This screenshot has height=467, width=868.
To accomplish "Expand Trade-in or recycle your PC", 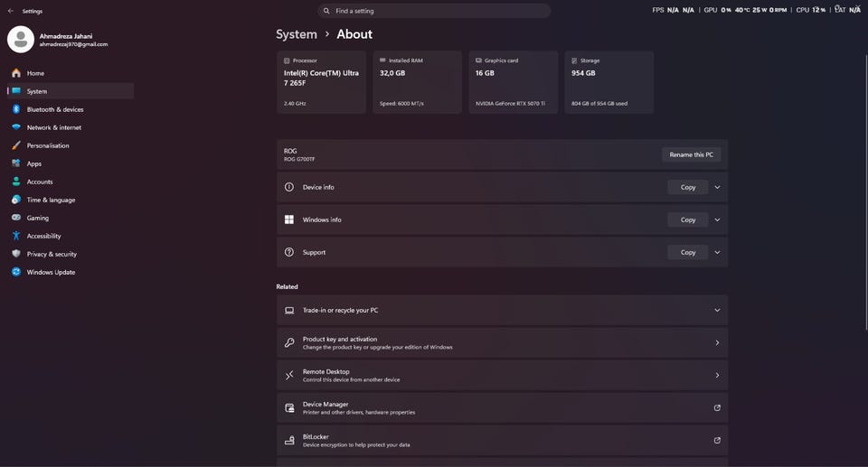I will [x=502, y=311].
